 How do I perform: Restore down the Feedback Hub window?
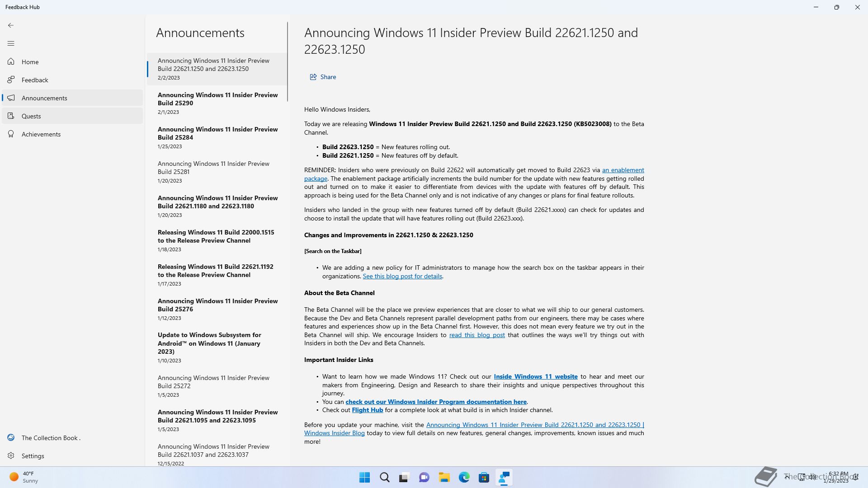point(837,7)
